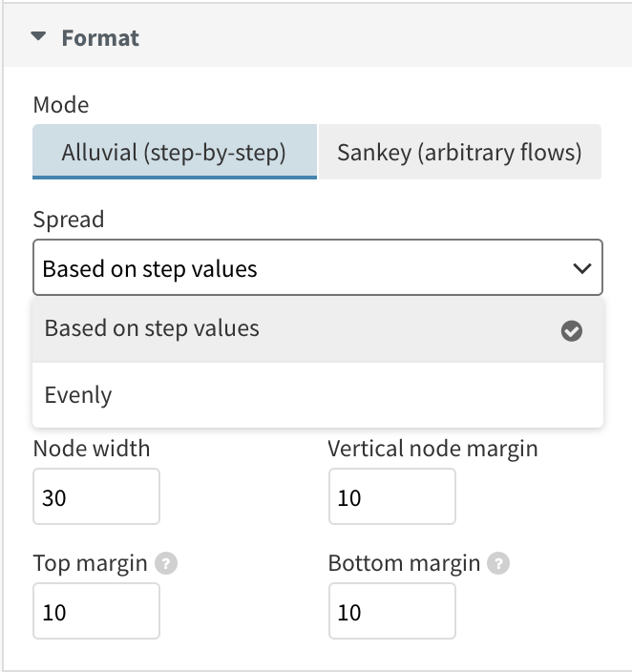Open the Spread combo box
This screenshot has width=632, height=672.
pos(318,268)
